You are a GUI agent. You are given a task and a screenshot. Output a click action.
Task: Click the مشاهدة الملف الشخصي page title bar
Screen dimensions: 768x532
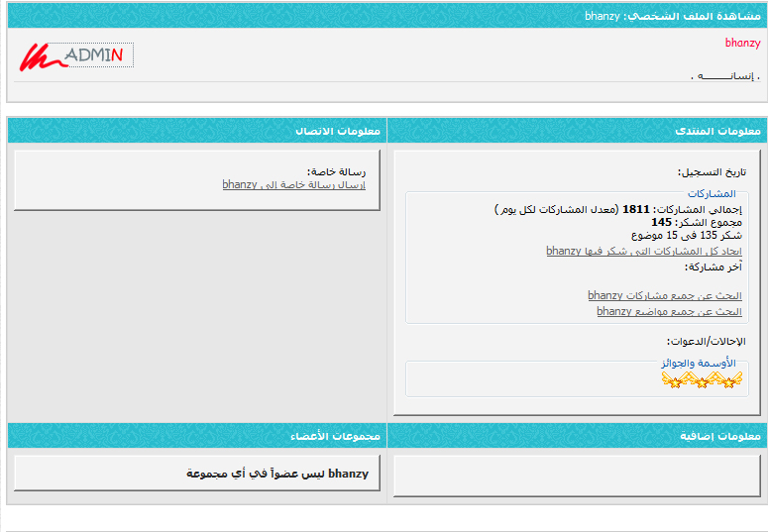(x=672, y=17)
